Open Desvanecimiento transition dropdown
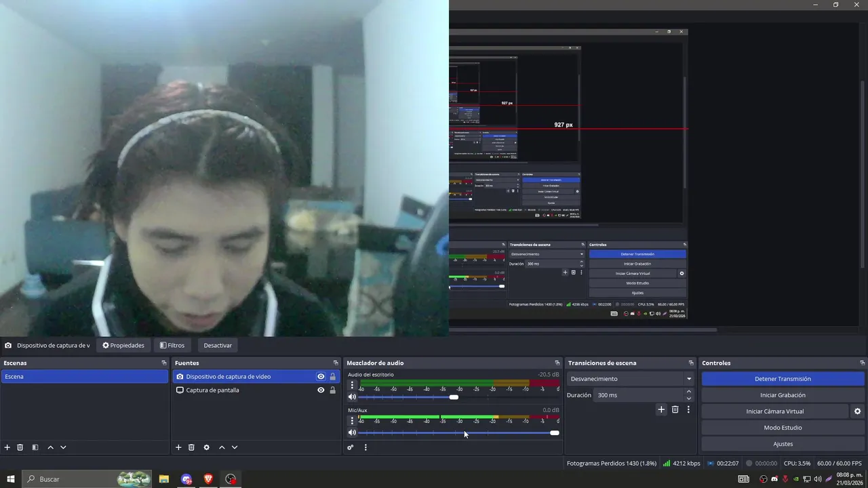 click(x=631, y=379)
